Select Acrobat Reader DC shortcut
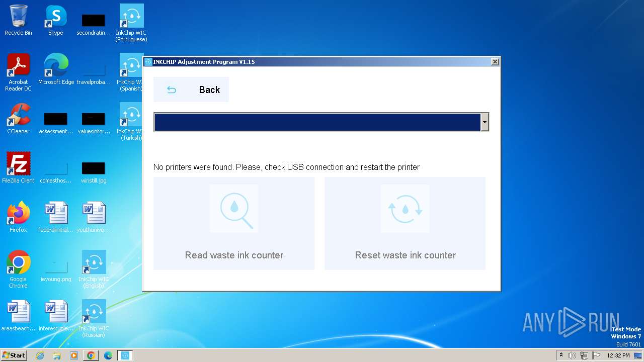 pyautogui.click(x=18, y=72)
